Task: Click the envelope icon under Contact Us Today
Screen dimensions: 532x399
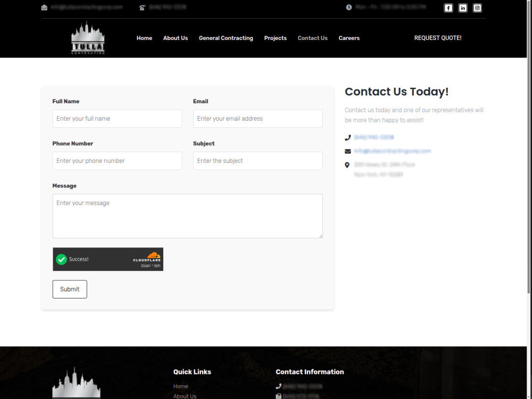Action: pos(348,151)
